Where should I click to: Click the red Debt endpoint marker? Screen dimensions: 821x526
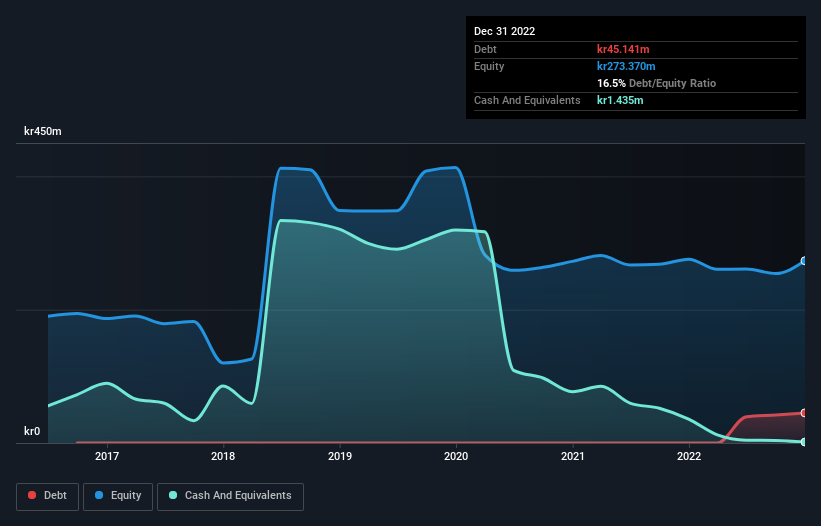804,413
